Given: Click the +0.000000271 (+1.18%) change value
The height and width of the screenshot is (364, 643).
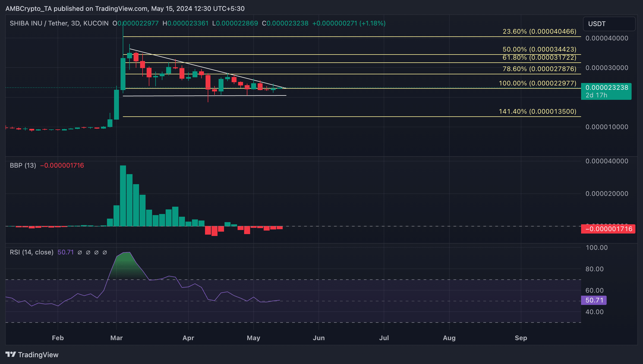Looking at the screenshot, I should pos(349,23).
